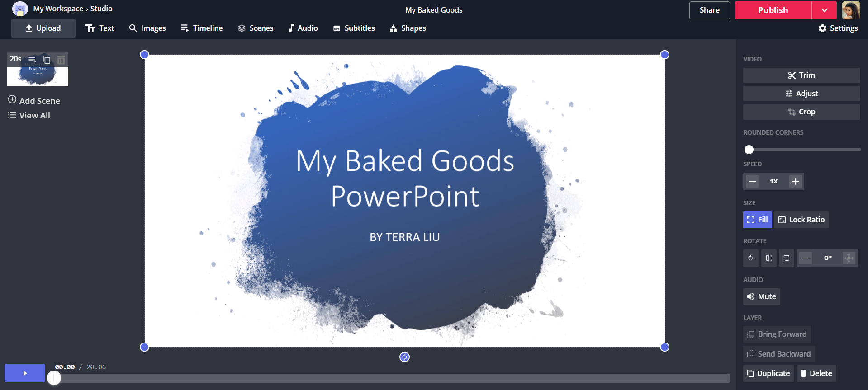Duplicate the scene using its copy icon

(47, 59)
